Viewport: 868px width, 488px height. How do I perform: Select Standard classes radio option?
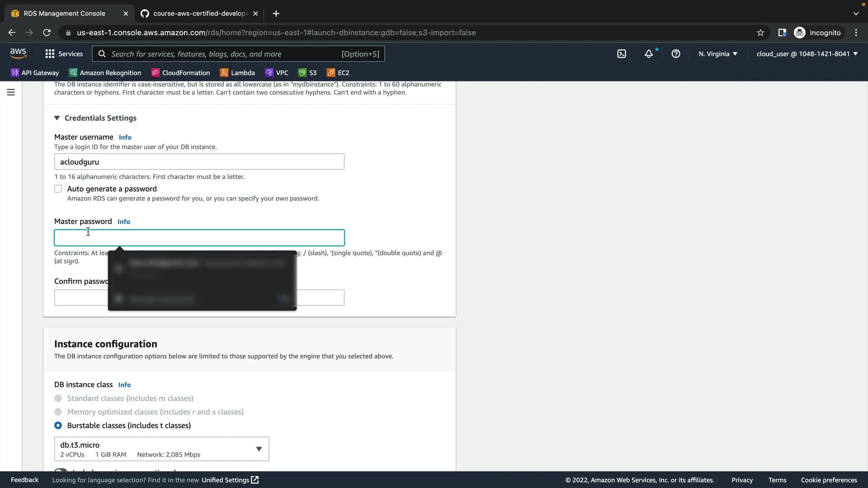click(x=58, y=399)
